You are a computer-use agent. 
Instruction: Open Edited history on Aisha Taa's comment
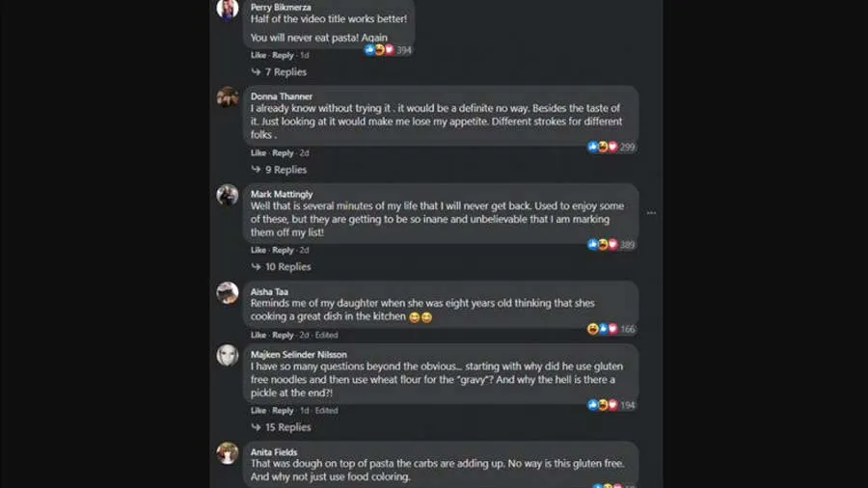tap(327, 335)
